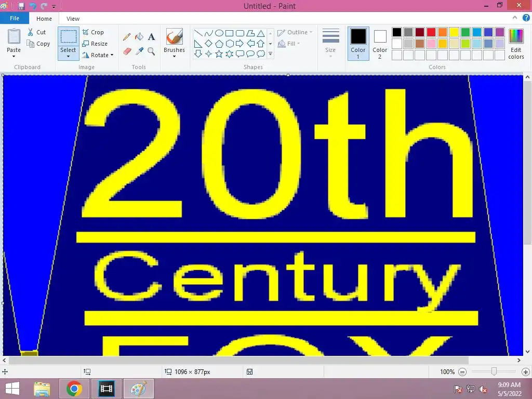
Task: Open Paint Help question mark
Action: 526,18
